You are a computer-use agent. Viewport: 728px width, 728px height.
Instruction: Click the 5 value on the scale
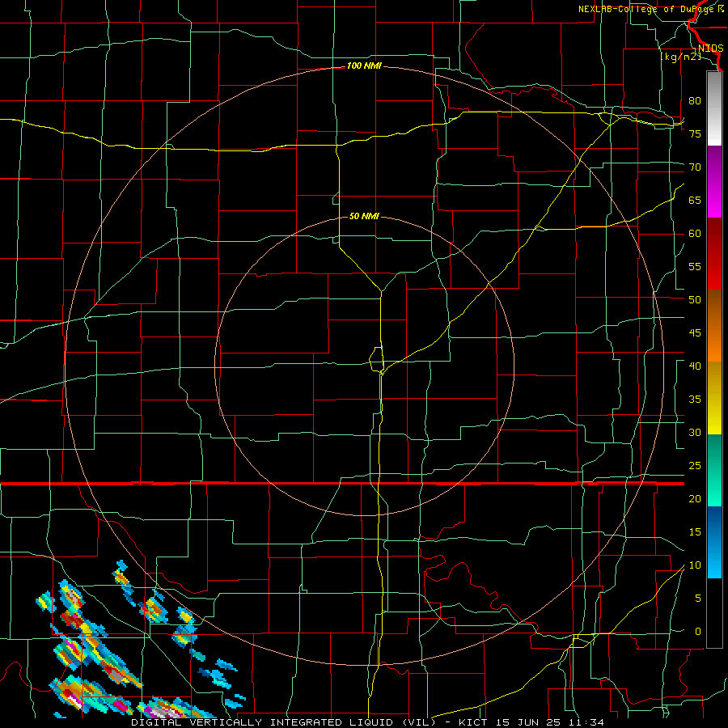[x=698, y=599]
